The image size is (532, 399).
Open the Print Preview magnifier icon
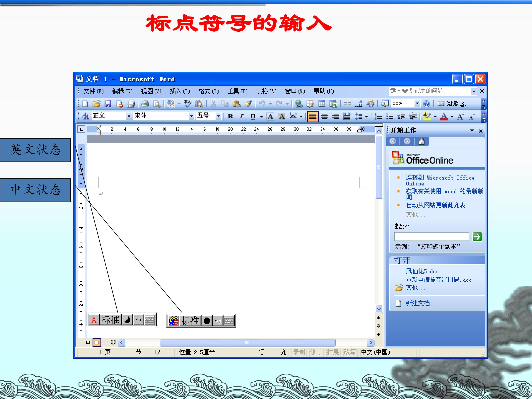click(157, 104)
